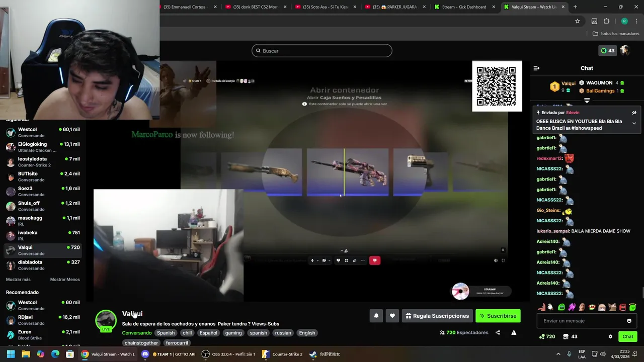644x362 pixels.
Task: Open RDjavi recommended channel
Action: (43, 320)
